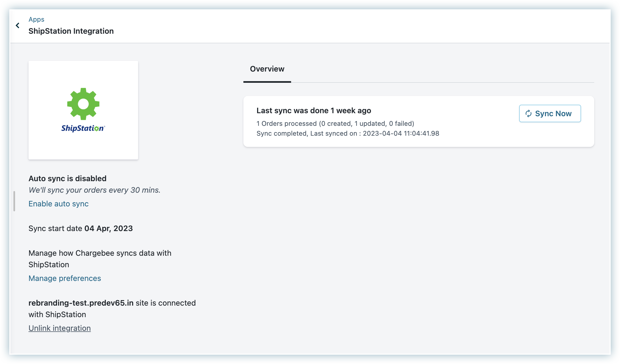Click the rebranding-test.predev65.in site name

pos(81,303)
